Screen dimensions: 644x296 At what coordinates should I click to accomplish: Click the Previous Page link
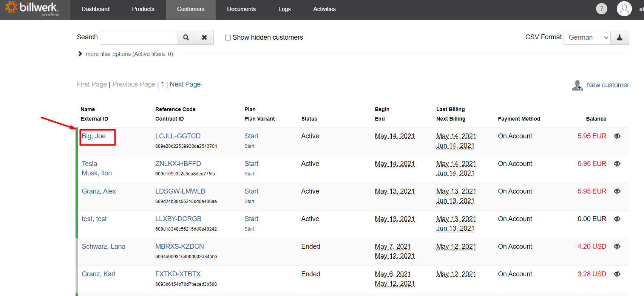(134, 84)
